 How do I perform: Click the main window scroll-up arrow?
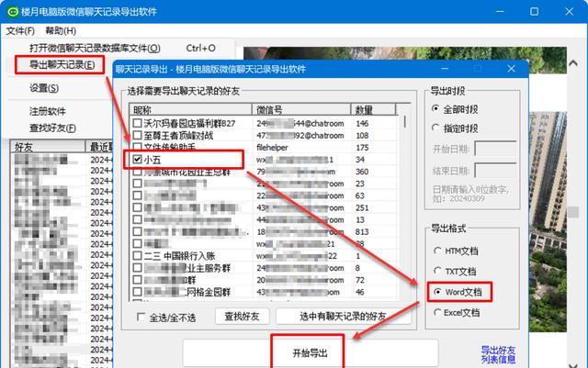[x=573, y=63]
